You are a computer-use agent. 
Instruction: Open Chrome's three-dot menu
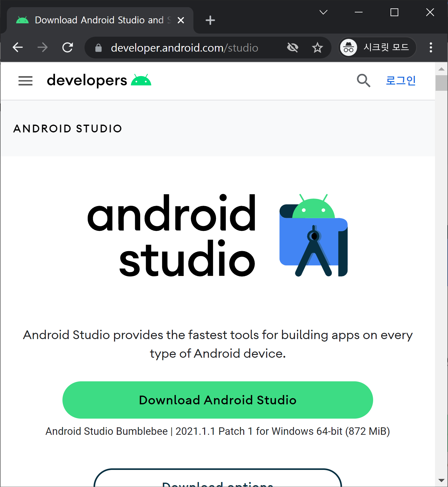point(431,48)
